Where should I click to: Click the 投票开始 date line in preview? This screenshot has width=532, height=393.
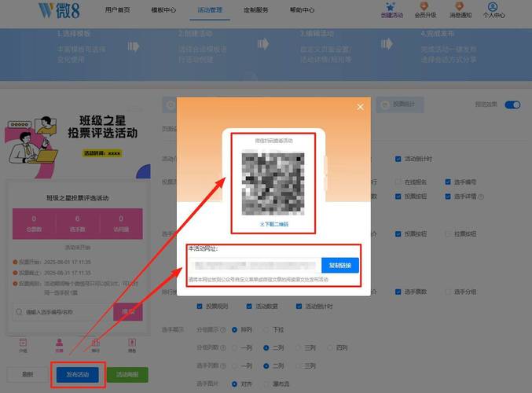coord(52,262)
